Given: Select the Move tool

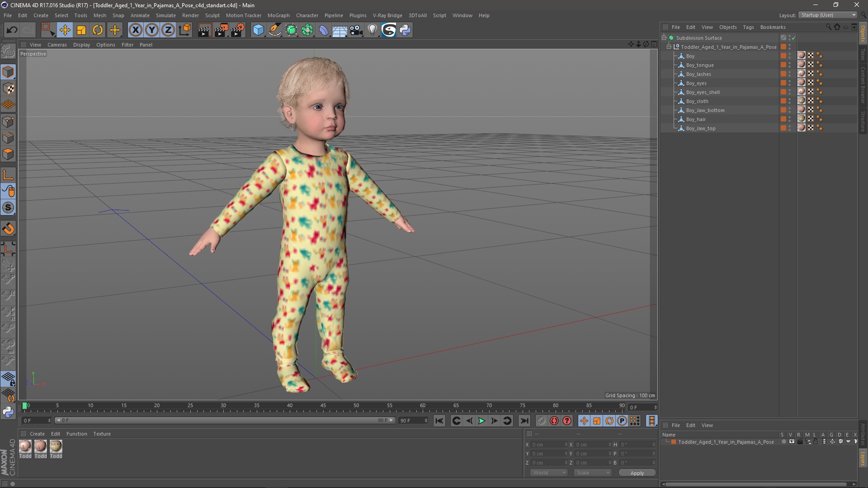Looking at the screenshot, I should click(x=65, y=30).
